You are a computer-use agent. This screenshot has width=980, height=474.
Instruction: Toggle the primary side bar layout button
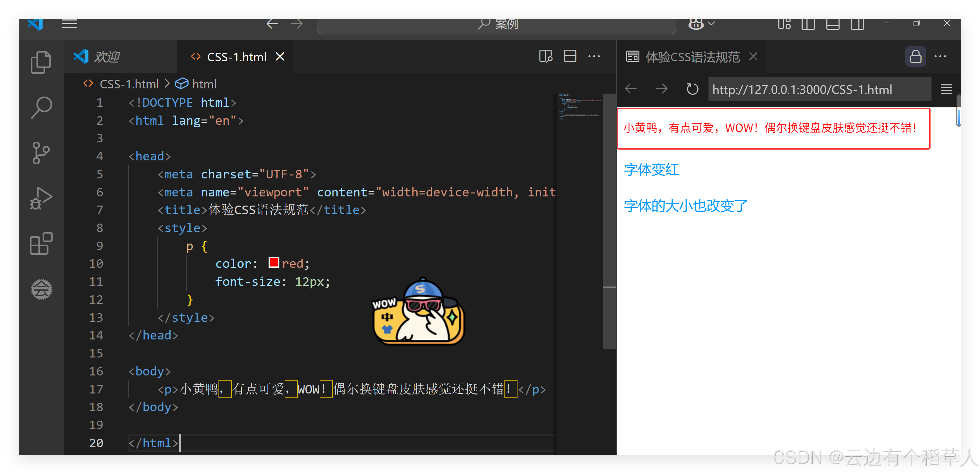click(808, 24)
